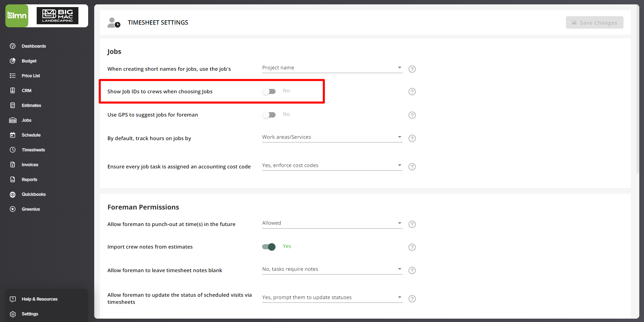Go to Timesheets in sidebar
The height and width of the screenshot is (322, 644).
pyautogui.click(x=33, y=150)
